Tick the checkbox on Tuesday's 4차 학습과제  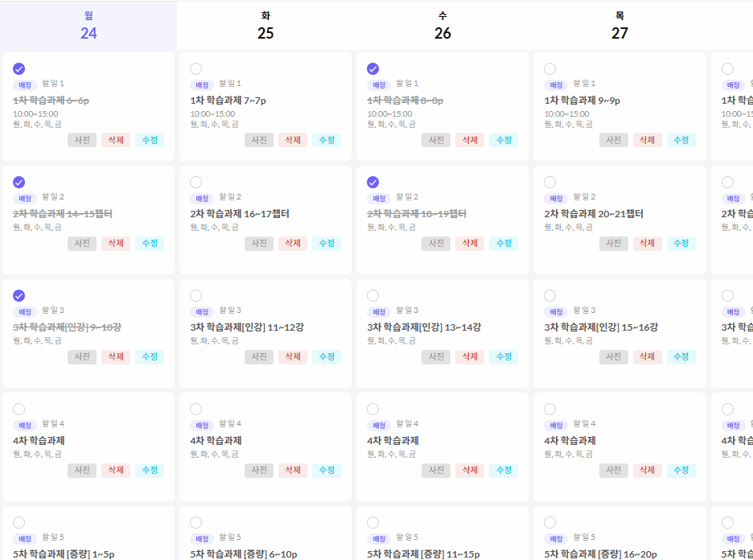tap(196, 409)
